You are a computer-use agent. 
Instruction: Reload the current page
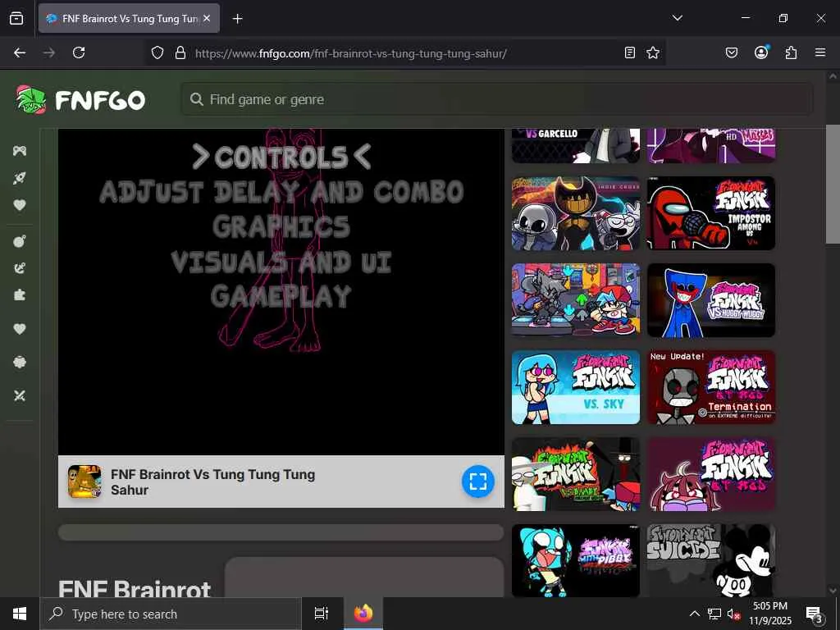click(x=79, y=52)
